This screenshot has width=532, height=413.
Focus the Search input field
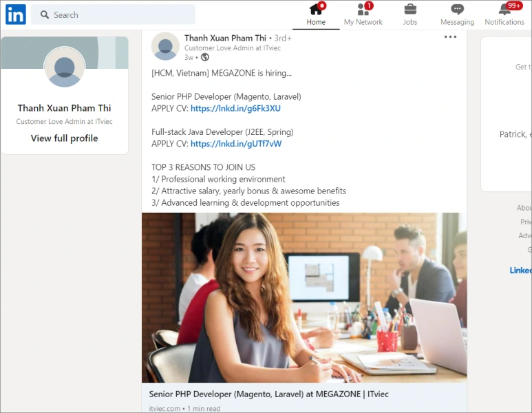click(113, 14)
